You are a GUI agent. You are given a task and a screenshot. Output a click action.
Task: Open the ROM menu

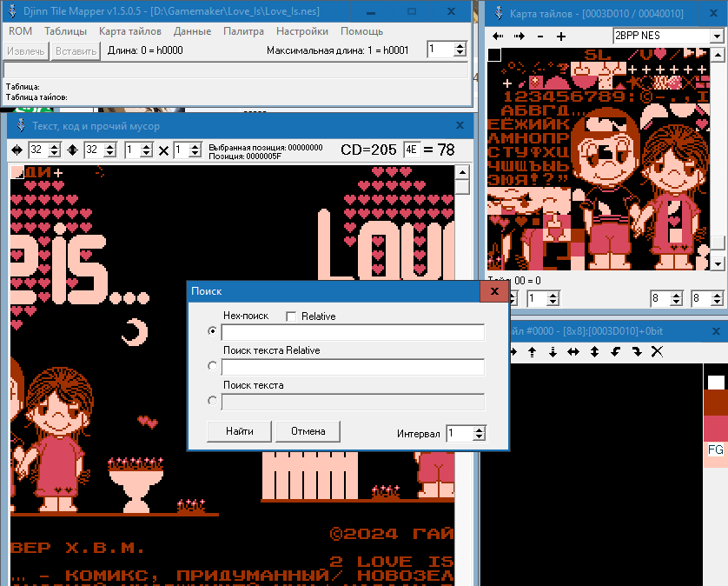click(x=21, y=31)
